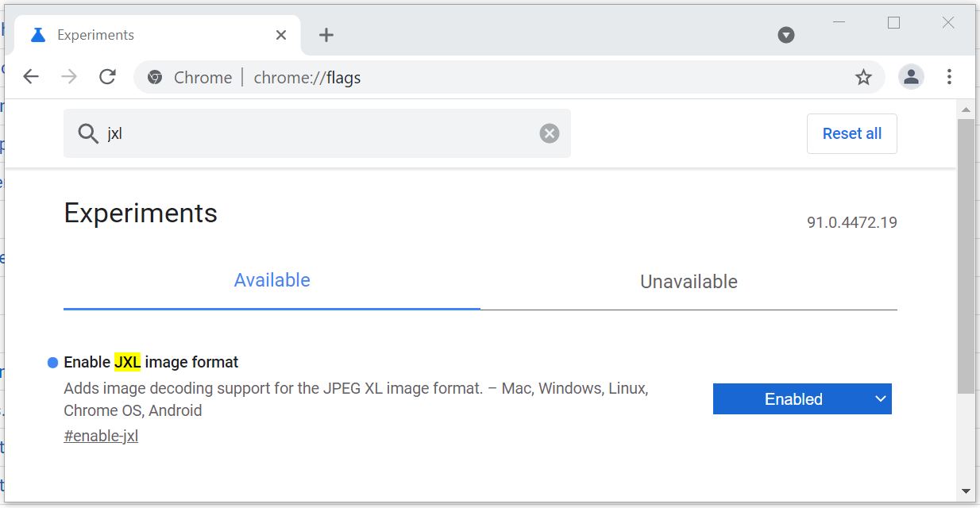Close the Experiments tab
Screen dimensions: 980x508
coord(281,35)
